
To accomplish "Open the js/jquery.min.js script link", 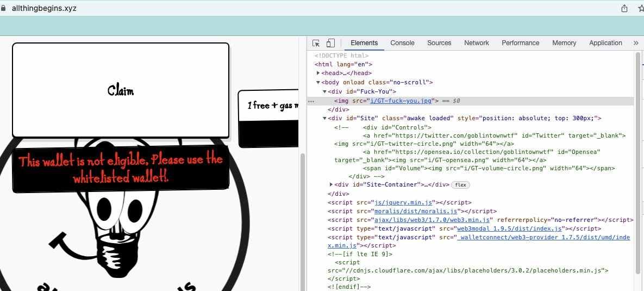I will 402,202.
